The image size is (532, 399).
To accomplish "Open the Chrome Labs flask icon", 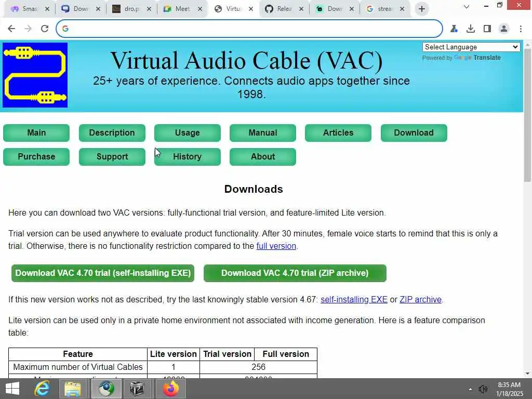I will pos(454,29).
